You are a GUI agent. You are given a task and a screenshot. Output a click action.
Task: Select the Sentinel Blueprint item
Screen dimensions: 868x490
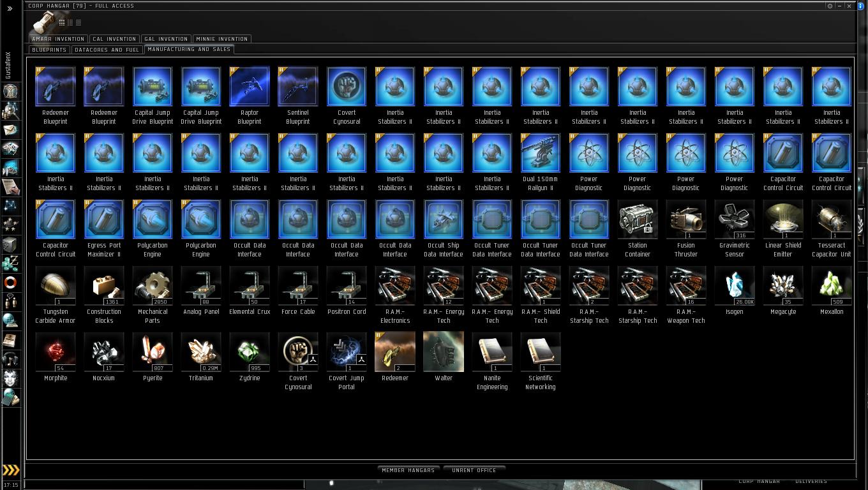tap(298, 96)
